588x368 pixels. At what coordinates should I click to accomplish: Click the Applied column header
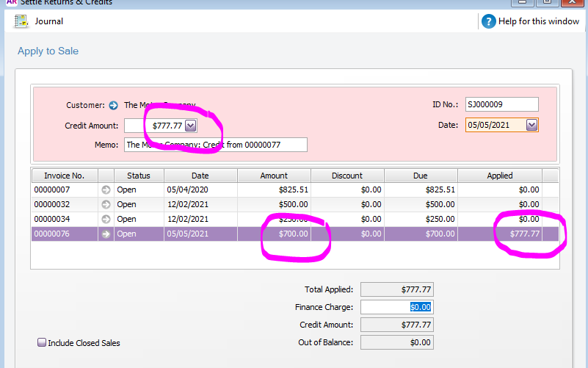coord(500,176)
